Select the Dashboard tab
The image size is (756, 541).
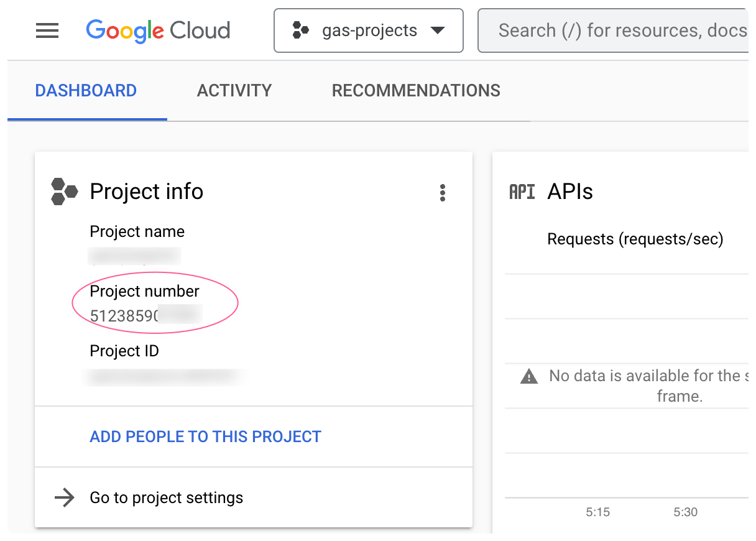click(x=86, y=91)
